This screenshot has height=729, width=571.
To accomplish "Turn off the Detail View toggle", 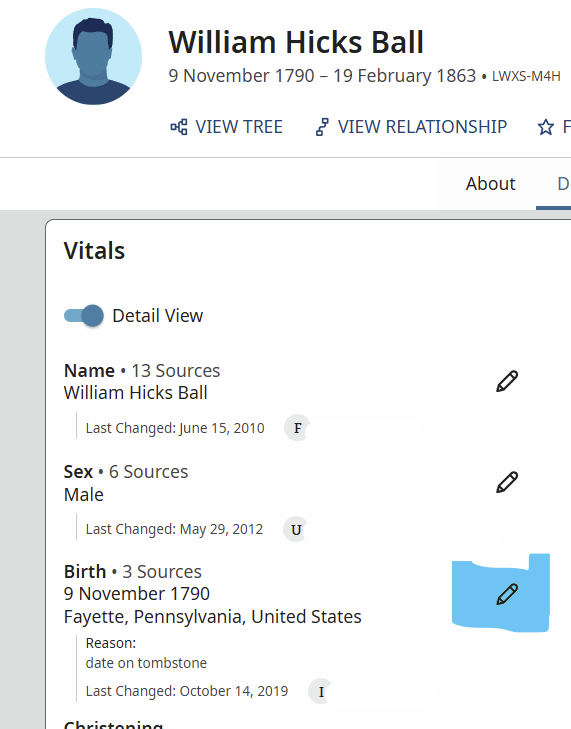I will (x=84, y=316).
